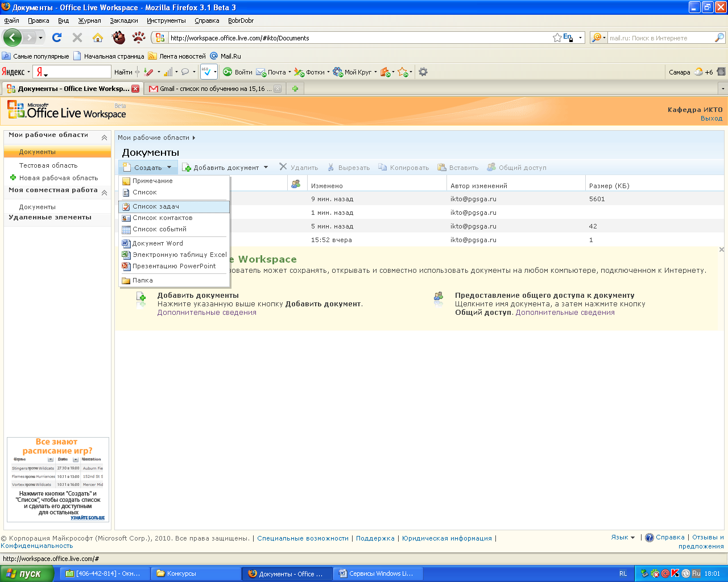728x582 pixels.
Task: Open Конкурсы folder in taskbar
Action: (x=196, y=573)
